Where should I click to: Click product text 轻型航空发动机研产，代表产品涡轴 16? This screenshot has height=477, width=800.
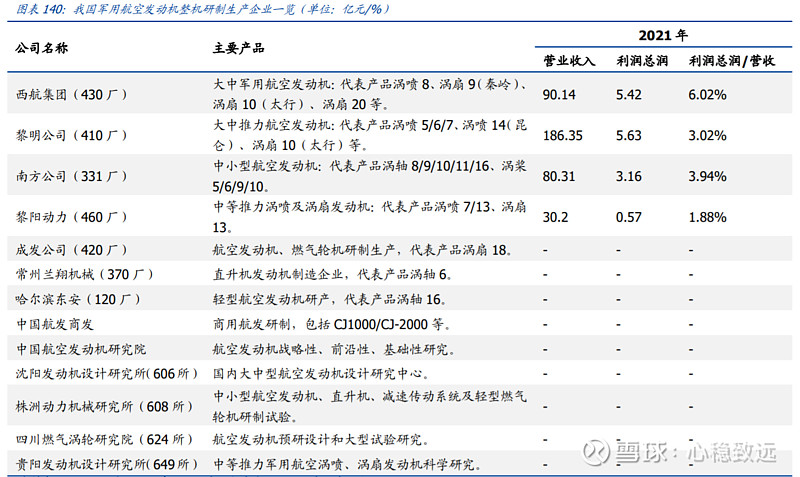pyautogui.click(x=330, y=299)
